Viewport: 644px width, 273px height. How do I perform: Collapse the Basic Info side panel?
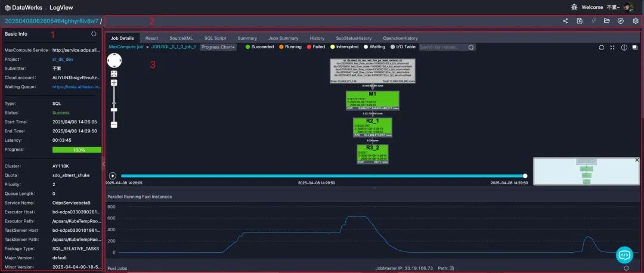[103, 164]
